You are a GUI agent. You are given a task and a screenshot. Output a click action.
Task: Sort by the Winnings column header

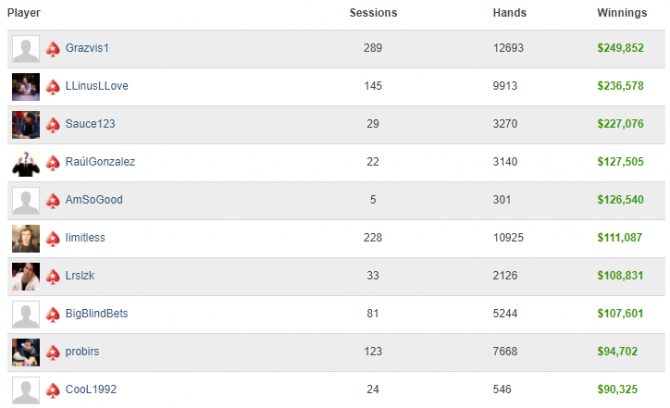click(622, 13)
